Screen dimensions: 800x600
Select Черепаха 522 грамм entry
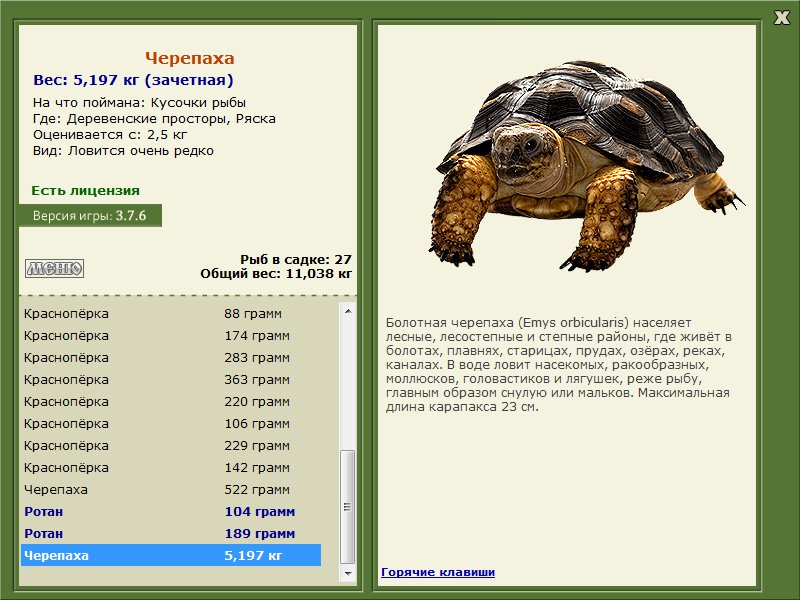click(x=171, y=489)
